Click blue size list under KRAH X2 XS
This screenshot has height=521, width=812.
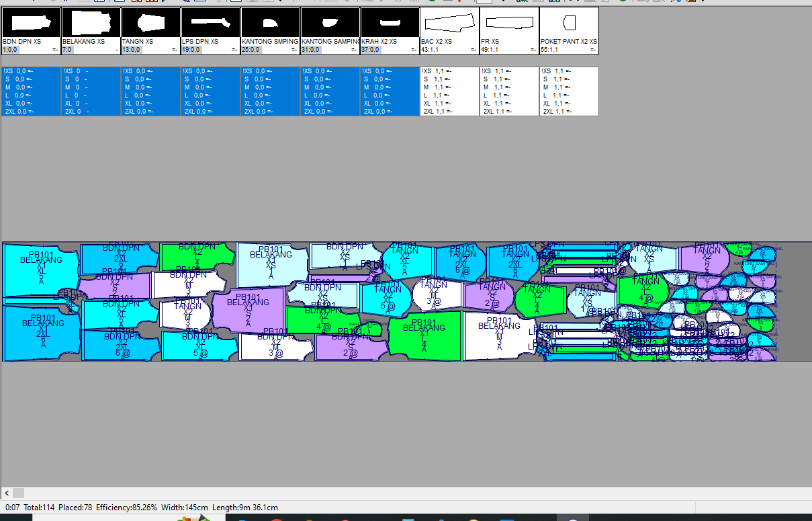pos(390,91)
